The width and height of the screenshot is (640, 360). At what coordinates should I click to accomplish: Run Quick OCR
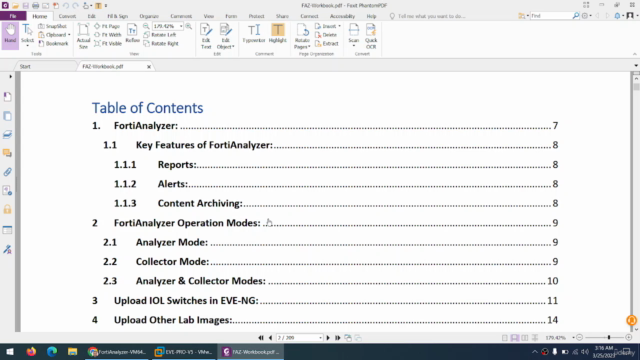coord(371,36)
